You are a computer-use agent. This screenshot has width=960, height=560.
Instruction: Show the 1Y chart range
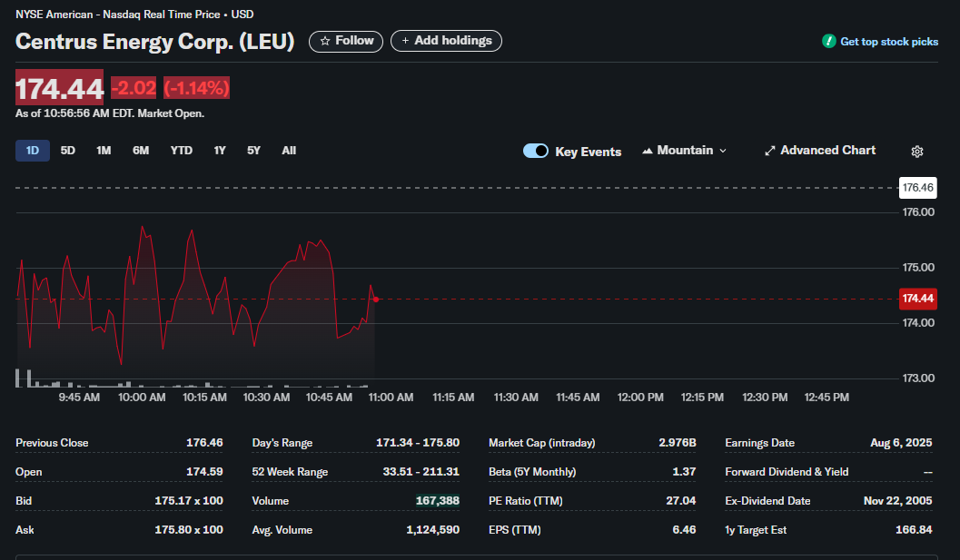pyautogui.click(x=220, y=151)
